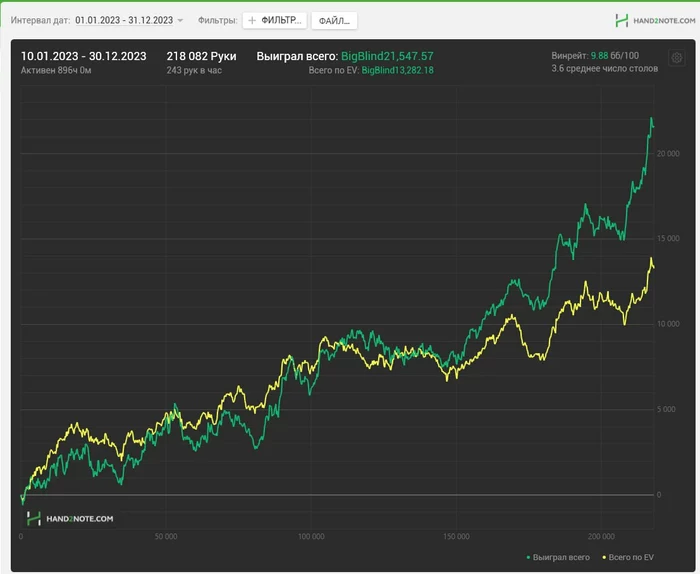Click the yellow dot in the legend
Viewport: 700px width, 574px height.
click(601, 556)
